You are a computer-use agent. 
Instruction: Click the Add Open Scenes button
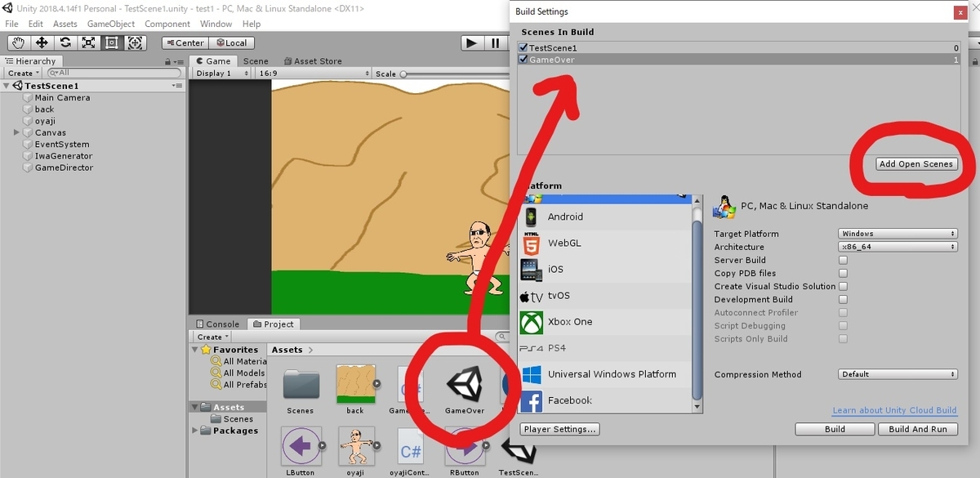coord(915,164)
